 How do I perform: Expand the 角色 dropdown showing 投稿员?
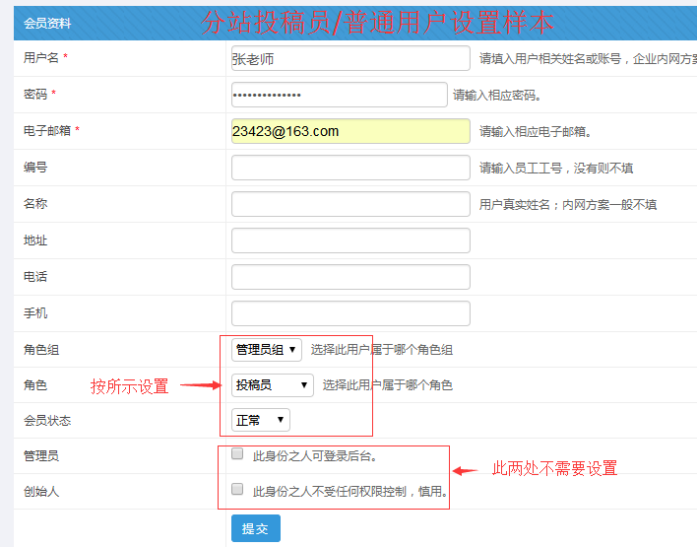(x=272, y=385)
